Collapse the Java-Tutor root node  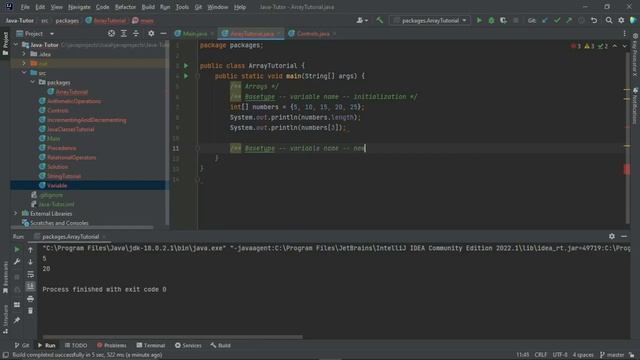[x=16, y=44]
